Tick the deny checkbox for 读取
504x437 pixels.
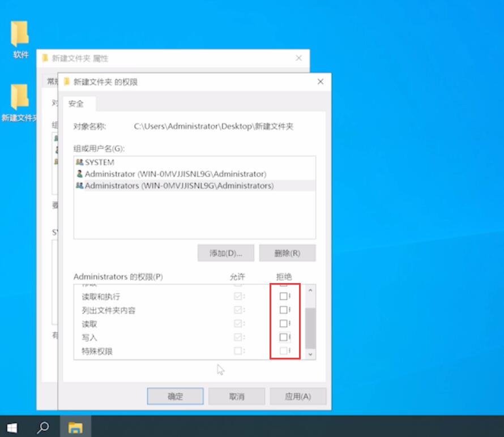coord(283,323)
